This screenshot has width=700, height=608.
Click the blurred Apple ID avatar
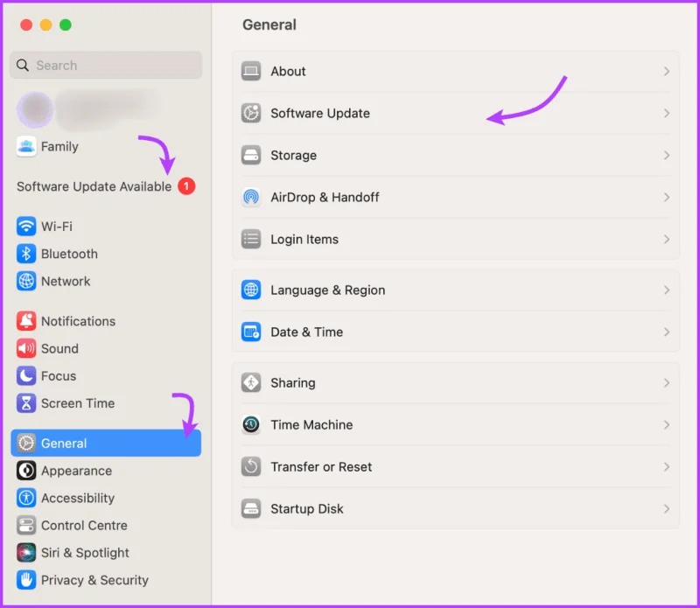tap(35, 109)
